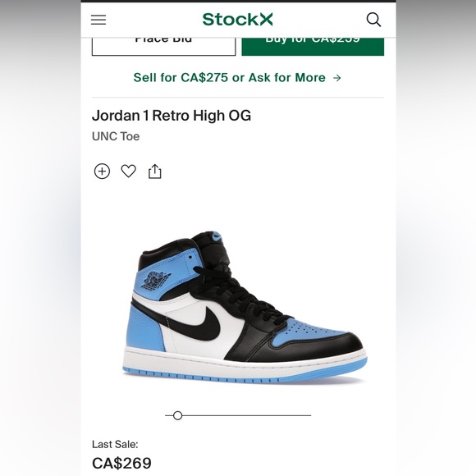Viewport: 476px width, 476px height.
Task: Open the hamburger menu
Action: pyautogui.click(x=98, y=20)
